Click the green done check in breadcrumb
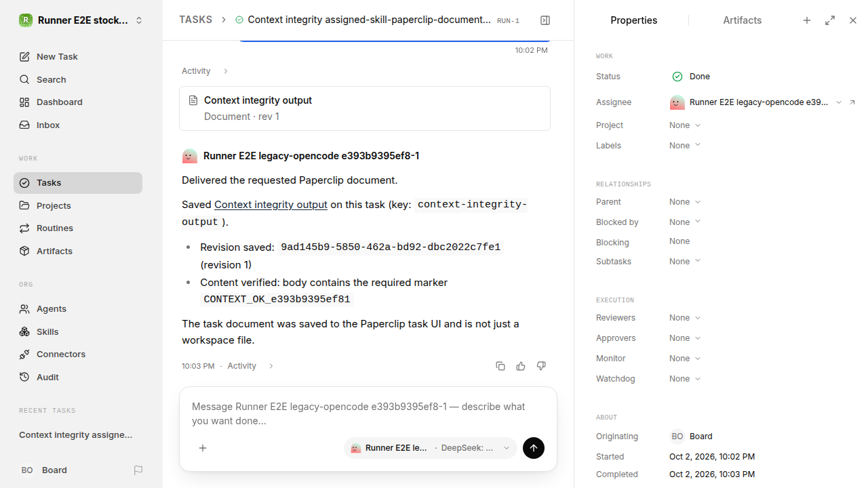This screenshot has width=868, height=488. pyautogui.click(x=239, y=20)
